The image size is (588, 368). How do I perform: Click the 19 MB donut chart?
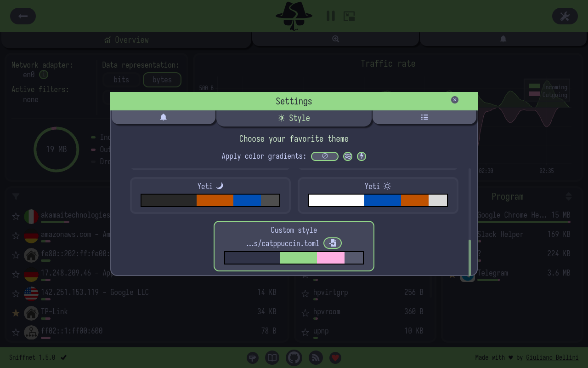(56, 149)
